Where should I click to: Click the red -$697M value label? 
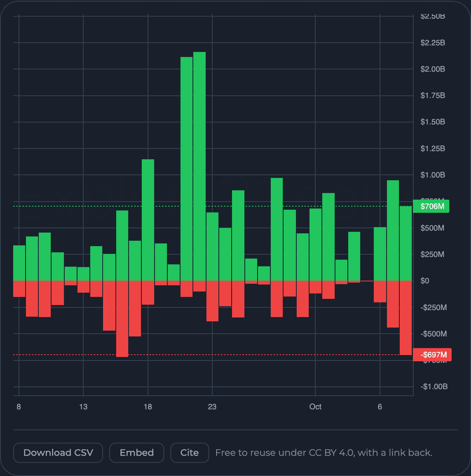coord(432,355)
